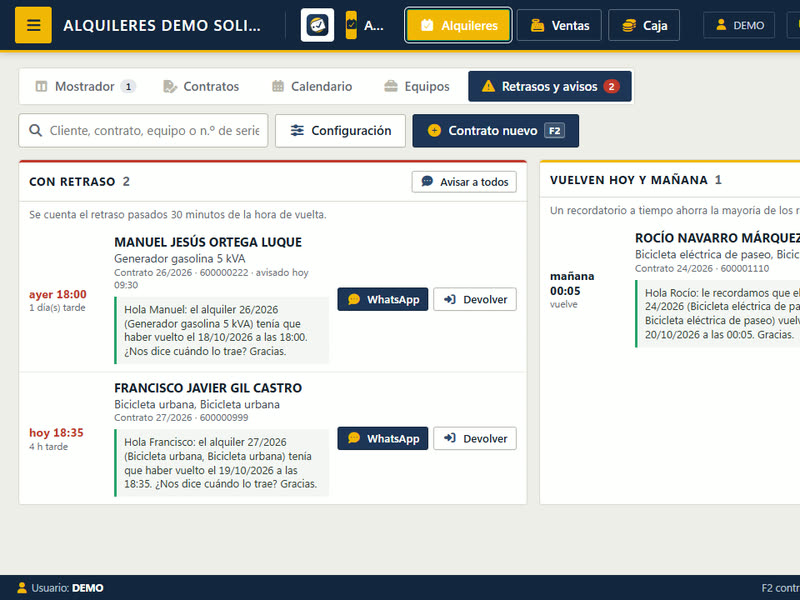
Task: Create a new contract with Contrato nuevo
Action: pyautogui.click(x=495, y=131)
